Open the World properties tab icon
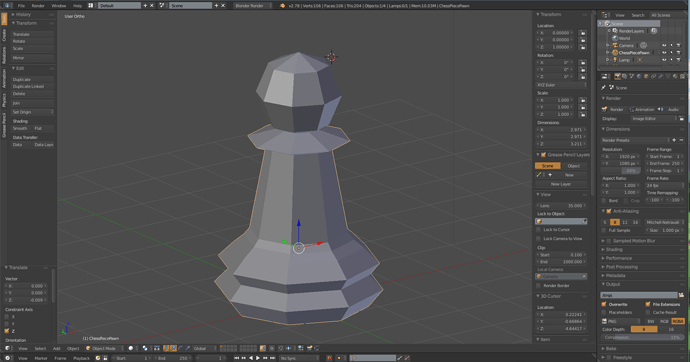Screen dimensions: 690x362 click(639, 77)
